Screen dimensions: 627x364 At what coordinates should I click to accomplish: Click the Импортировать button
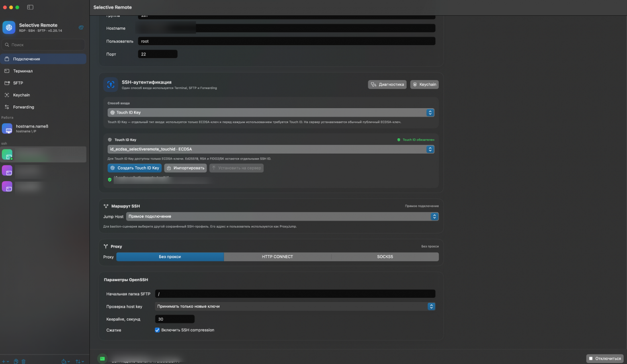185,168
